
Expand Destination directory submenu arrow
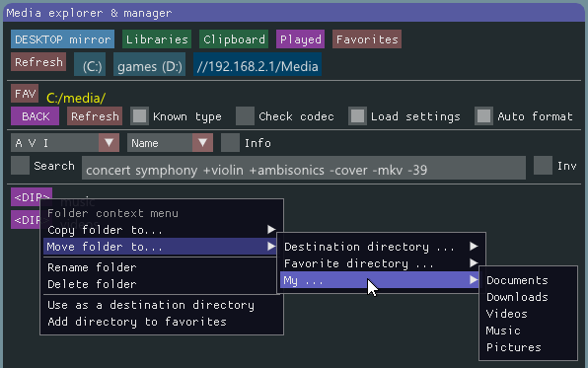(x=474, y=247)
